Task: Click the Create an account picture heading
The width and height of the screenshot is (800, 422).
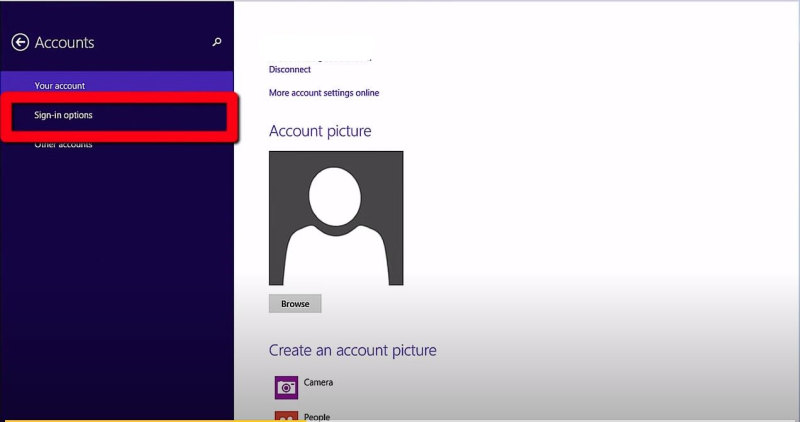Action: 352,351
